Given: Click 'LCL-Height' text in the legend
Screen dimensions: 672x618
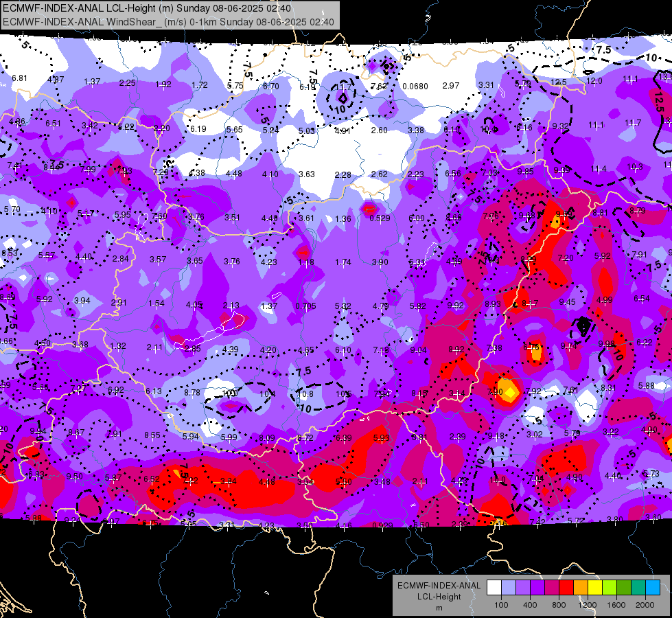Looking at the screenshot, I should [439, 597].
